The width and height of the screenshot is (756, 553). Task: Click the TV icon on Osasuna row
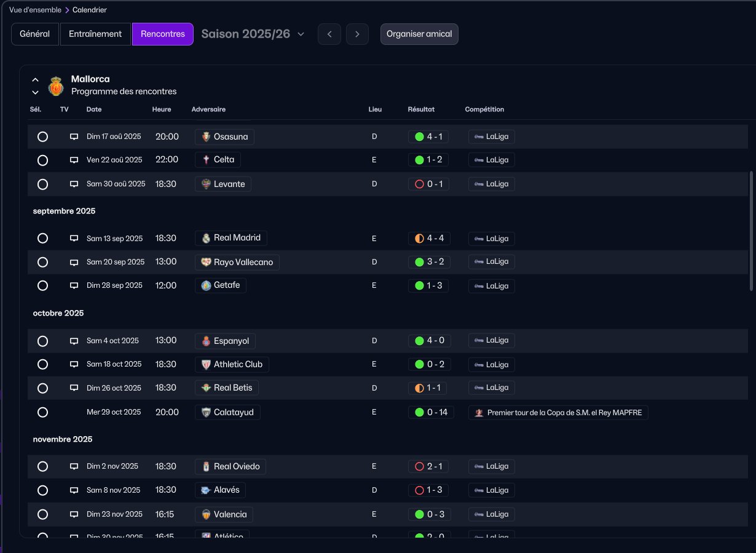tap(74, 137)
